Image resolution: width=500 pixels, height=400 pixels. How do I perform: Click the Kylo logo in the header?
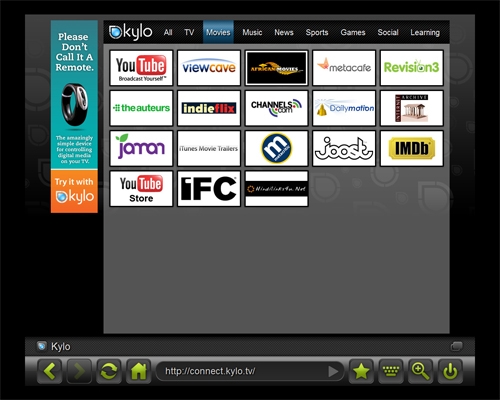(x=131, y=32)
